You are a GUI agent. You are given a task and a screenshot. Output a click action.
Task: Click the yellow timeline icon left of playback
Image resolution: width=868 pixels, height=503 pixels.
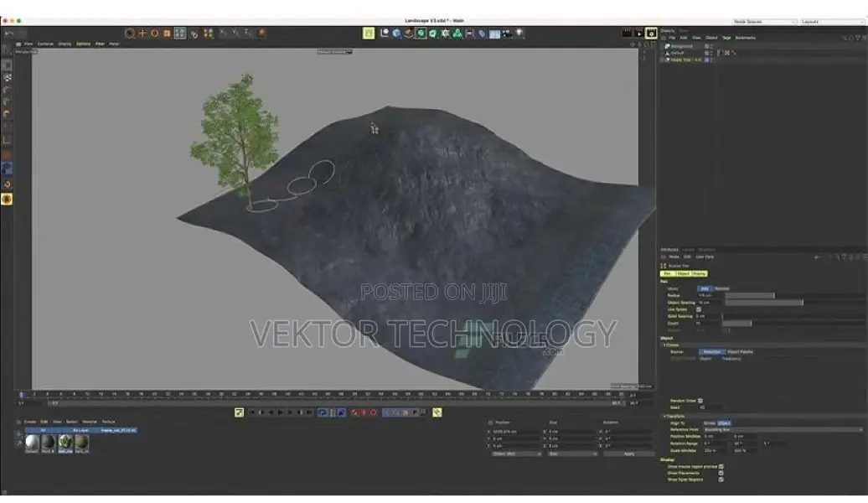click(x=239, y=412)
